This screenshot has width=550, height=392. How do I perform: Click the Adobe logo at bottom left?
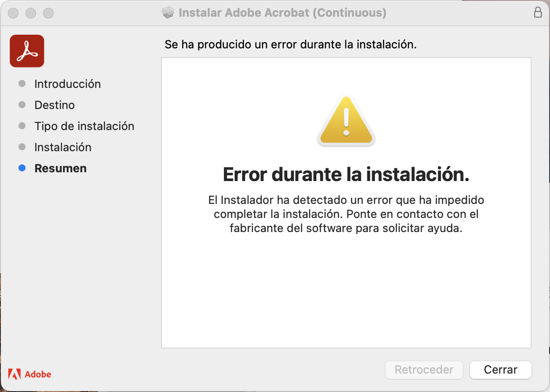[30, 374]
